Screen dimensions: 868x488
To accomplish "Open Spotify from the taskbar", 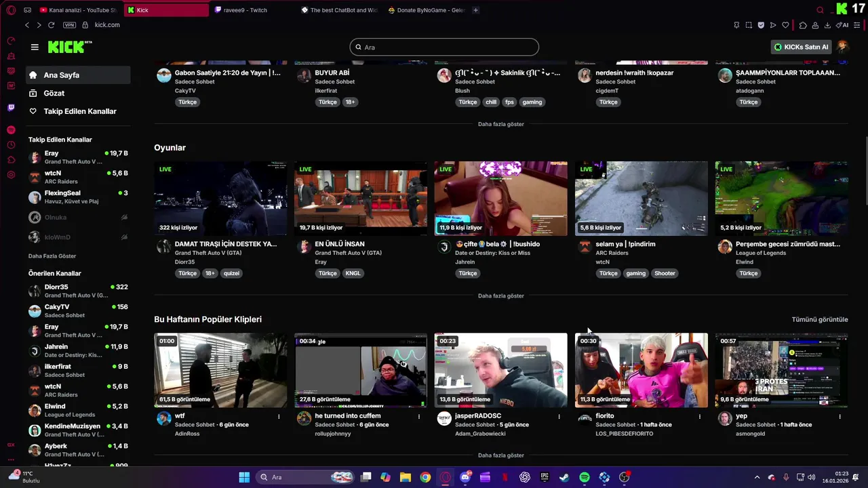I will click(585, 477).
